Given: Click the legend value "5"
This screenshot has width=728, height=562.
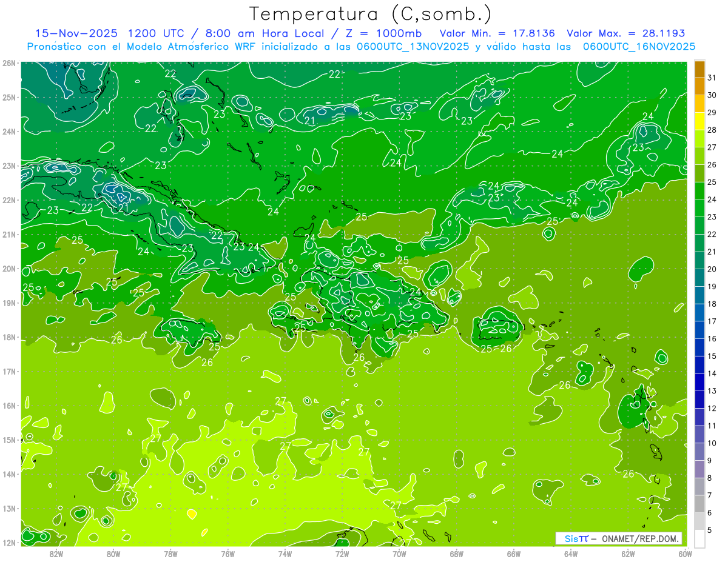Looking at the screenshot, I should click(x=710, y=530).
